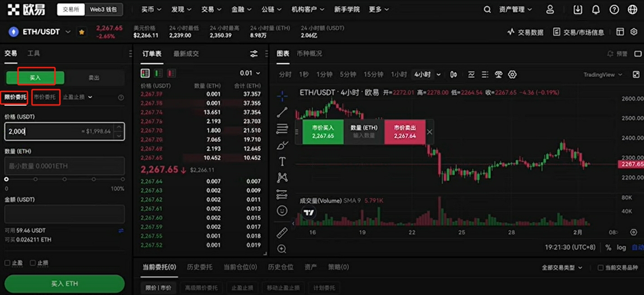Select the emoji sticker tool
The height and width of the screenshot is (295, 644).
point(282,211)
